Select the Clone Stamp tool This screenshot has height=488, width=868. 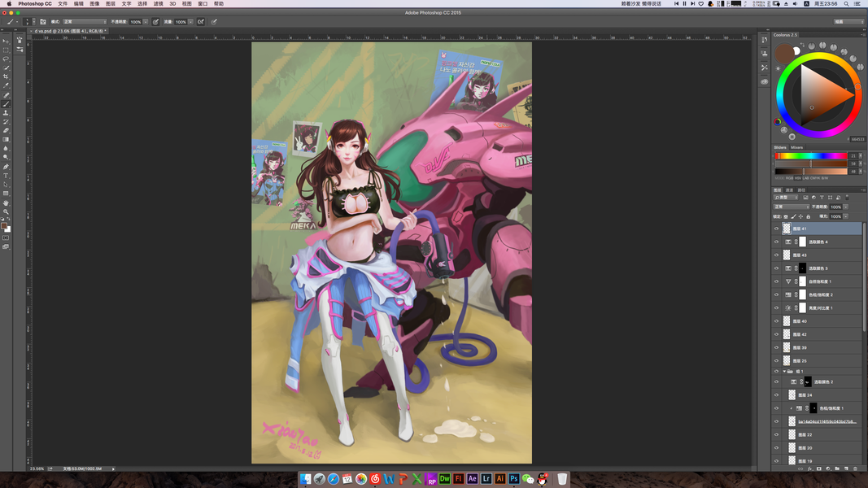(6, 112)
